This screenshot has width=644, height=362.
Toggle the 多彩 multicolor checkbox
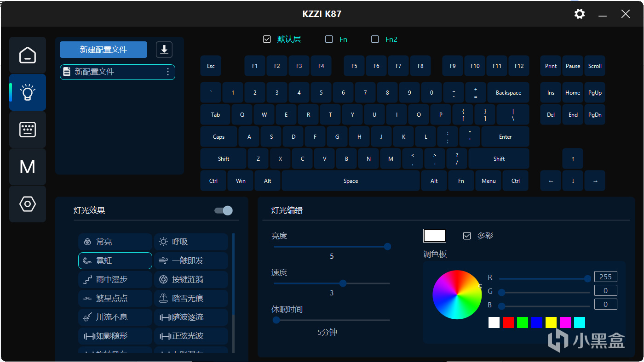point(467,236)
